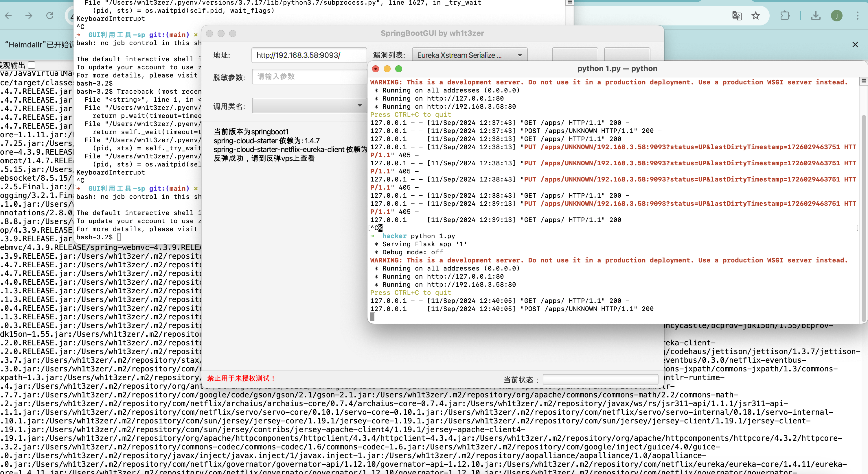The image size is (868, 474).
Task: Click the browser forward arrow
Action: coord(29,16)
